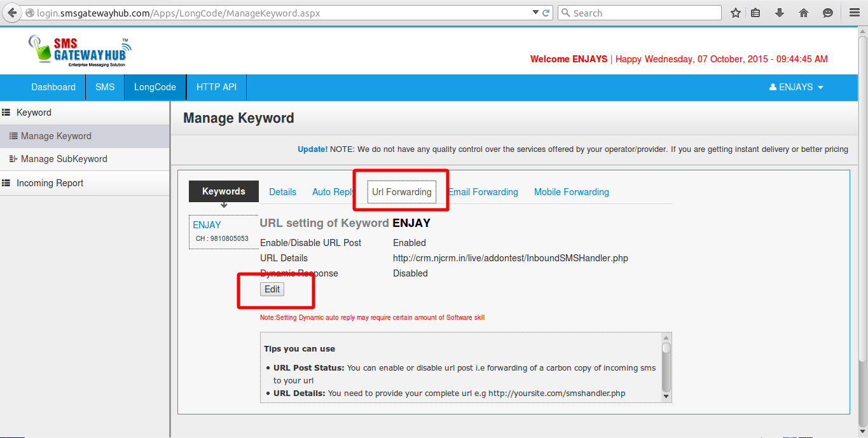Screen dimensions: 868x438
Task: Open the SMS menu item
Action: (105, 87)
